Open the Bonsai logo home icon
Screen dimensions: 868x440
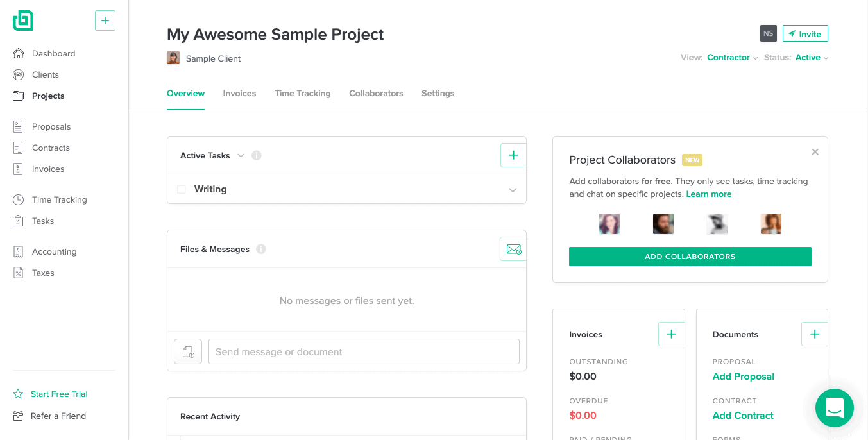[23, 21]
